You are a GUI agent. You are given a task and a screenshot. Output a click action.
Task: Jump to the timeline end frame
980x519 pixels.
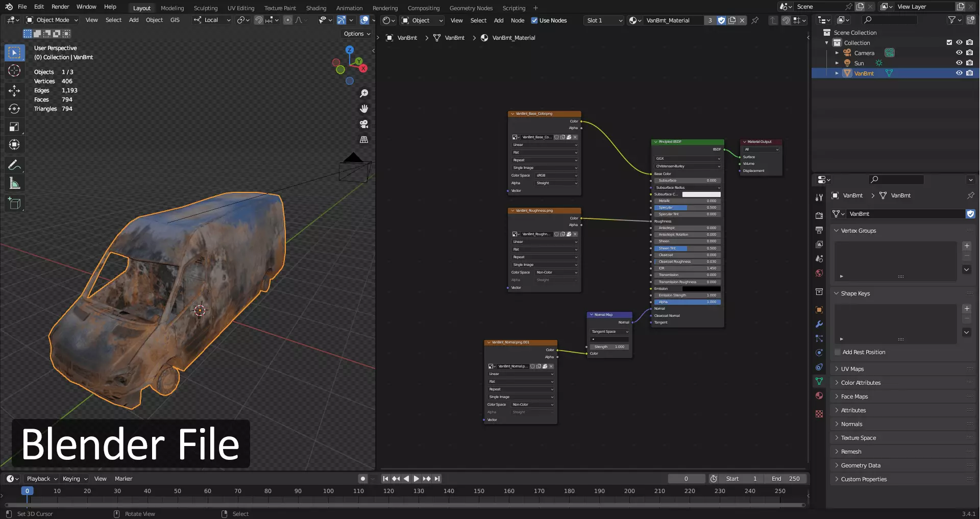[437, 479]
